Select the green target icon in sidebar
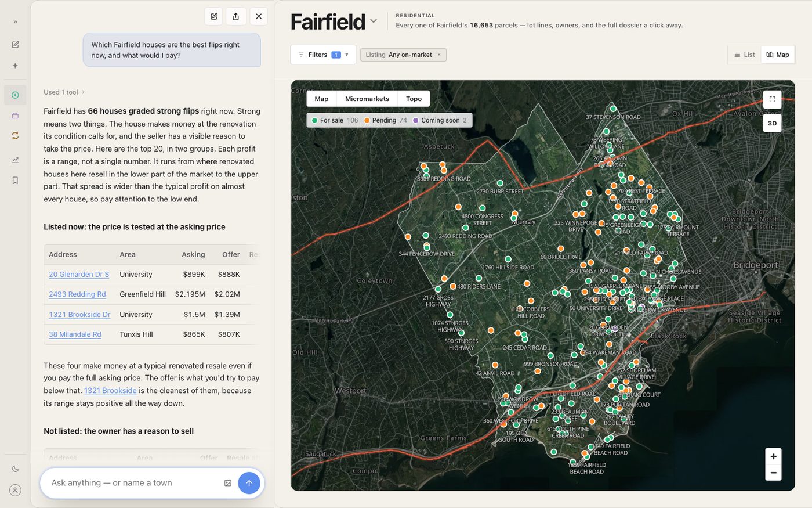Screen dimensions: 812x508 click(15, 95)
